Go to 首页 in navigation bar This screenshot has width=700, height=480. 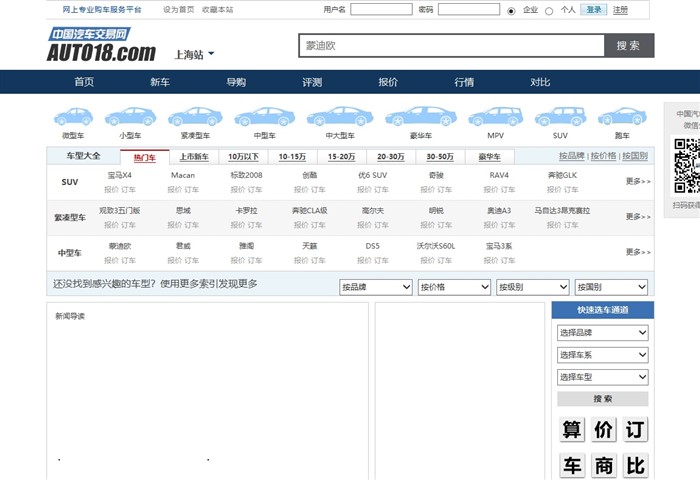(x=84, y=82)
